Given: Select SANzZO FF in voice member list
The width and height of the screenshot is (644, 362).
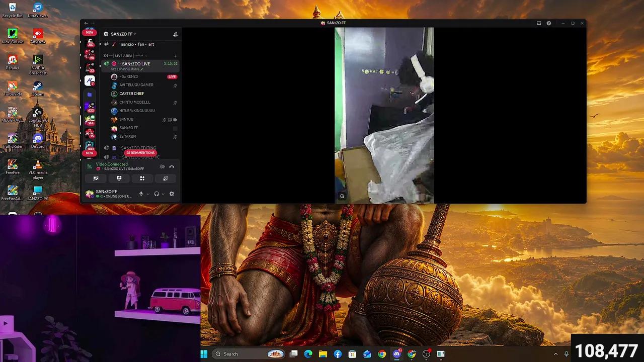Looking at the screenshot, I should pyautogui.click(x=128, y=128).
